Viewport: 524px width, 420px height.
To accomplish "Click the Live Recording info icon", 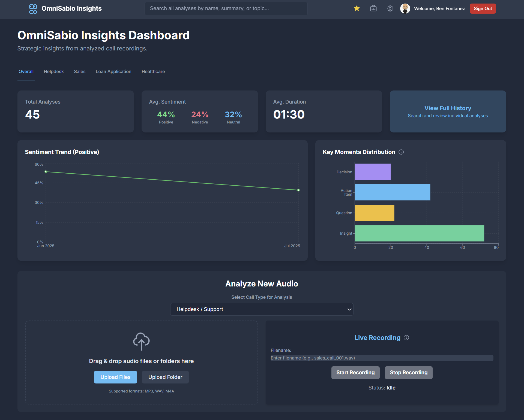I will pos(406,338).
